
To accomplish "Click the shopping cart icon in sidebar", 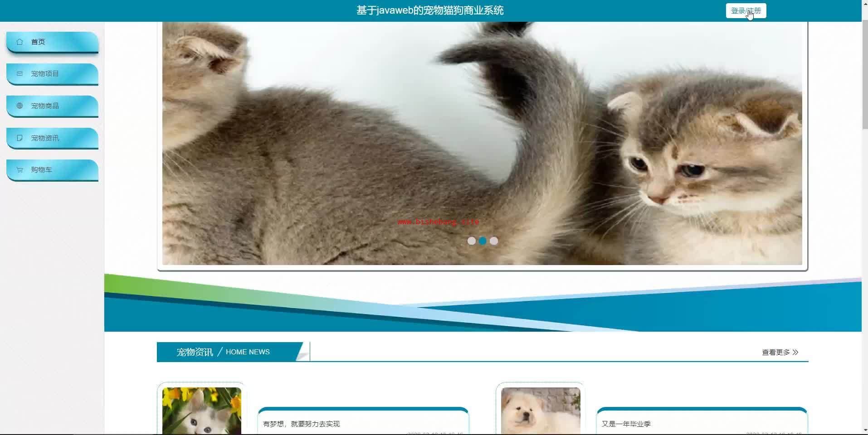I will (20, 170).
